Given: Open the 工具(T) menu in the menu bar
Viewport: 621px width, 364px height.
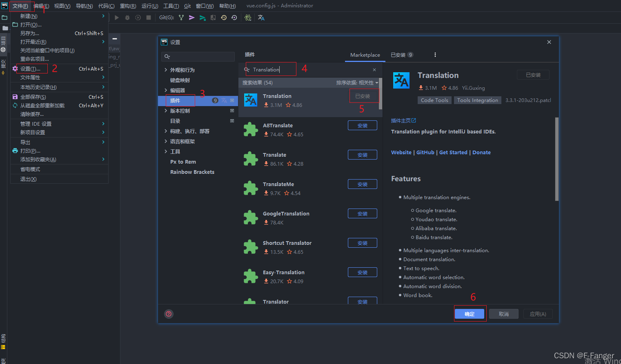Looking at the screenshot, I should point(171,6).
